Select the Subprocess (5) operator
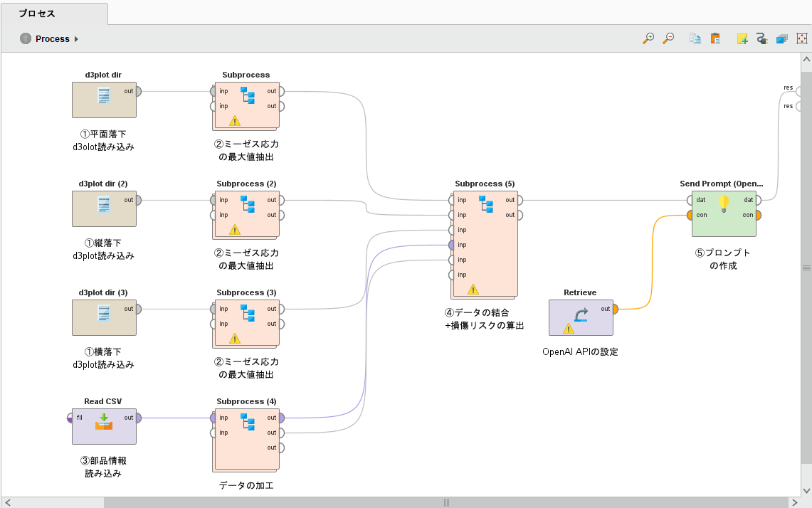 pyautogui.click(x=485, y=244)
